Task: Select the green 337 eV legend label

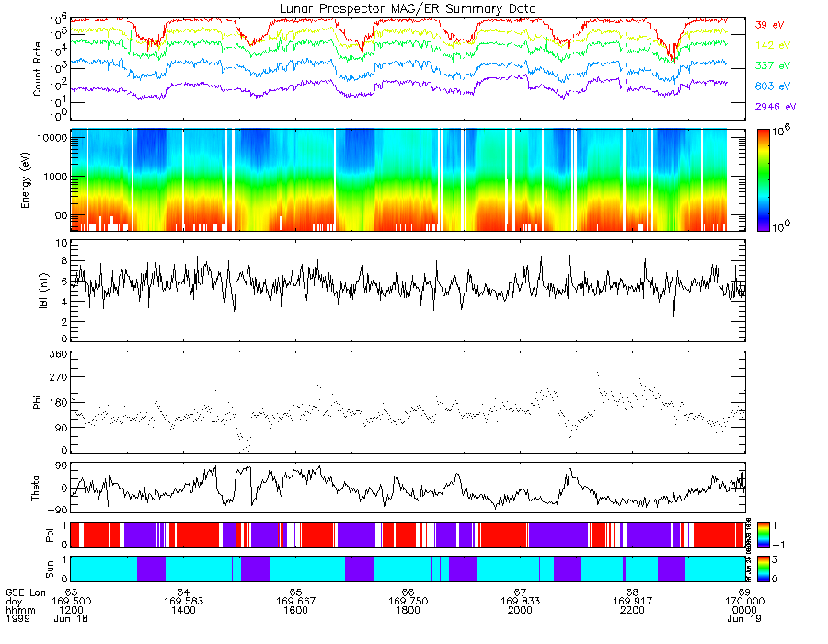Action: pyautogui.click(x=772, y=65)
